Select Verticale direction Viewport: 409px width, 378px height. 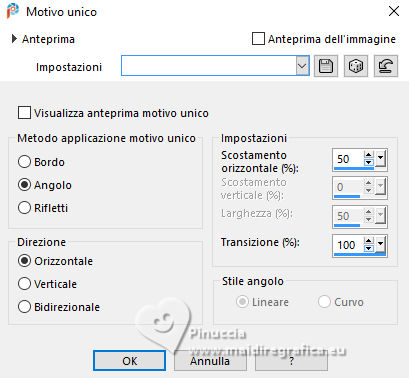coord(24,284)
